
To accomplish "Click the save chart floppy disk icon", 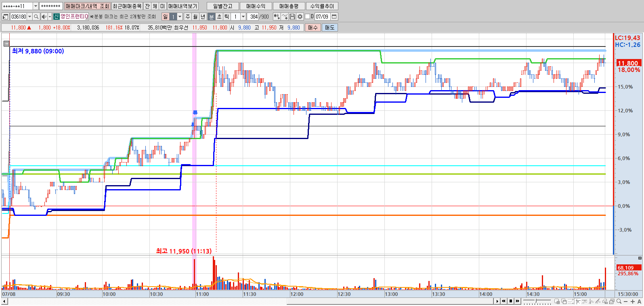I will 292,17.
